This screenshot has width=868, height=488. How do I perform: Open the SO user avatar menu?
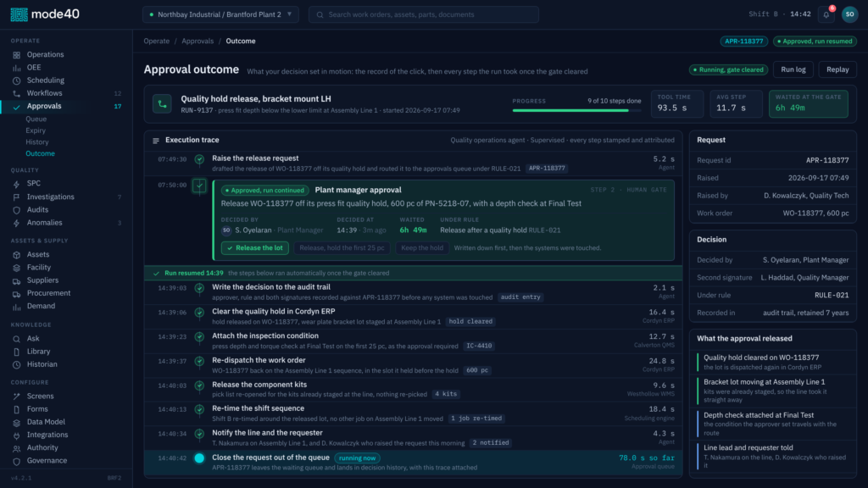(x=849, y=14)
